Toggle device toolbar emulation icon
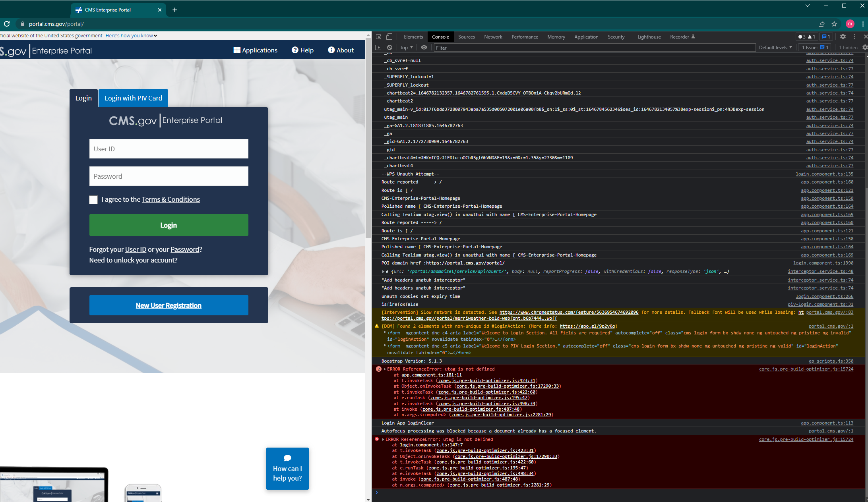Viewport: 868px width, 502px height. click(x=389, y=37)
